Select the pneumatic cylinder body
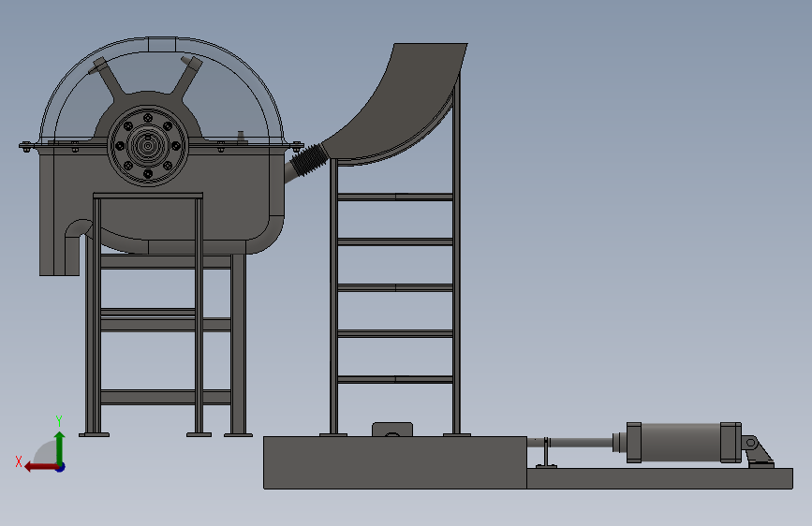The width and height of the screenshot is (812, 526). coord(684,443)
